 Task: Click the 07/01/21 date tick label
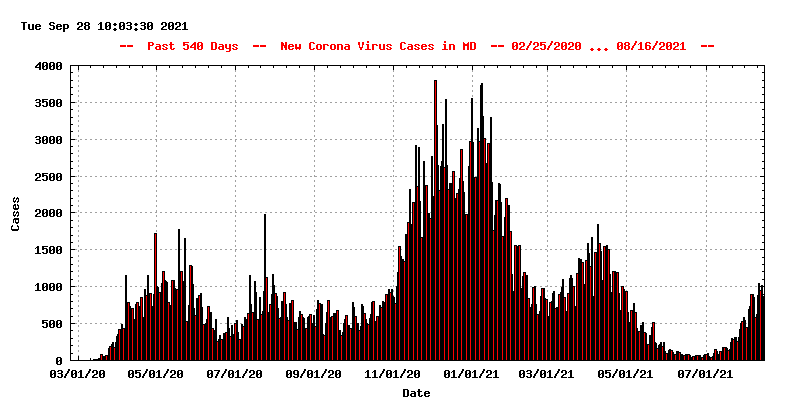(706, 374)
